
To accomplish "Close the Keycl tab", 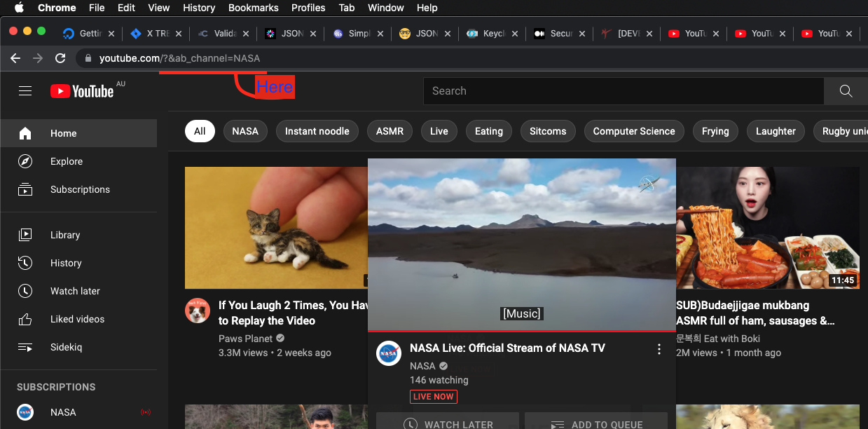I will (515, 33).
